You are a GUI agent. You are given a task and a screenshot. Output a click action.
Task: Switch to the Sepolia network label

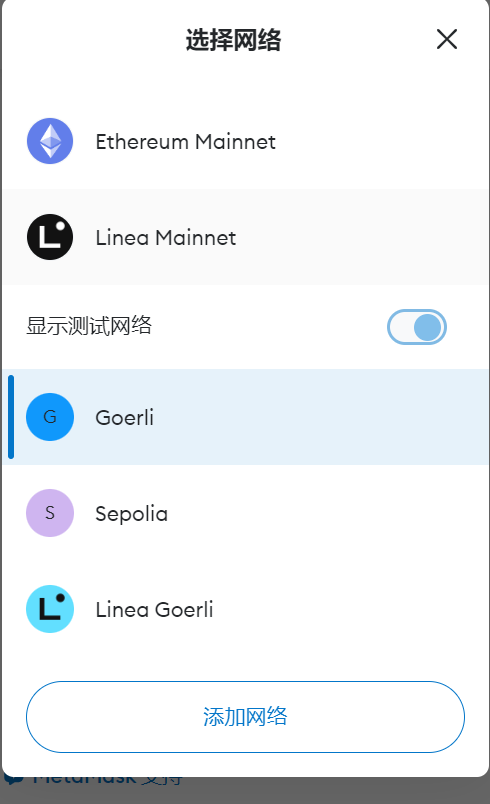coord(132,514)
